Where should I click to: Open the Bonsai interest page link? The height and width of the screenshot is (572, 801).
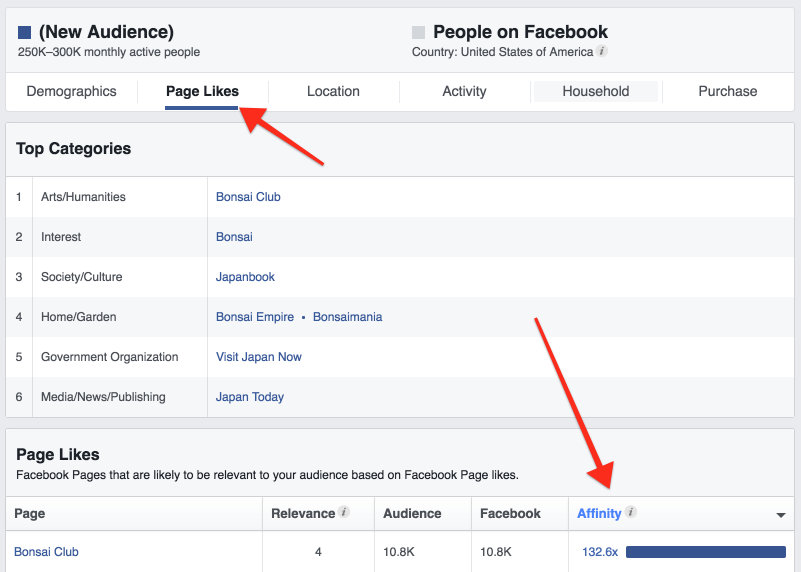[234, 236]
